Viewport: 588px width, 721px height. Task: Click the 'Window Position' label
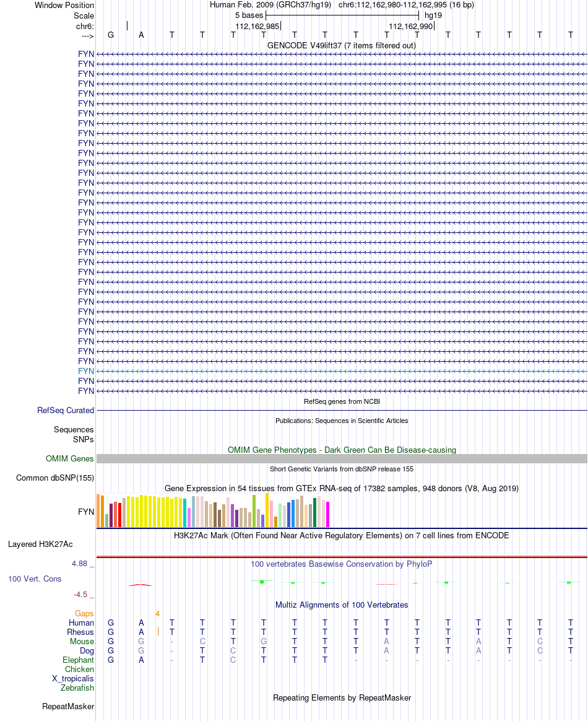pyautogui.click(x=64, y=5)
